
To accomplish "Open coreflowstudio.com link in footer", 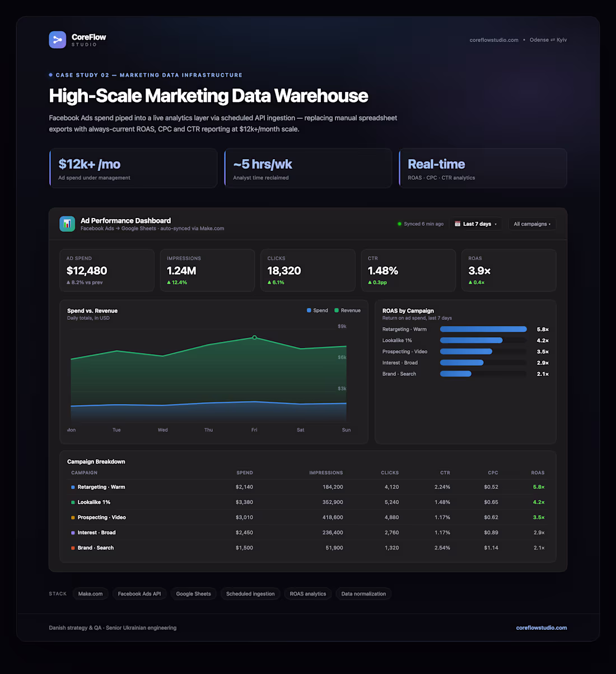I will pos(542,628).
